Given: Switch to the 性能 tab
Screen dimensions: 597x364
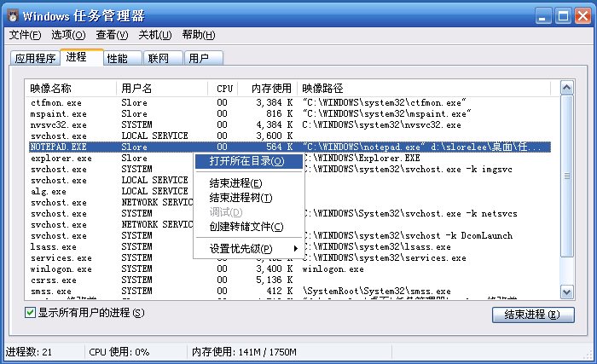Looking at the screenshot, I should [x=123, y=58].
